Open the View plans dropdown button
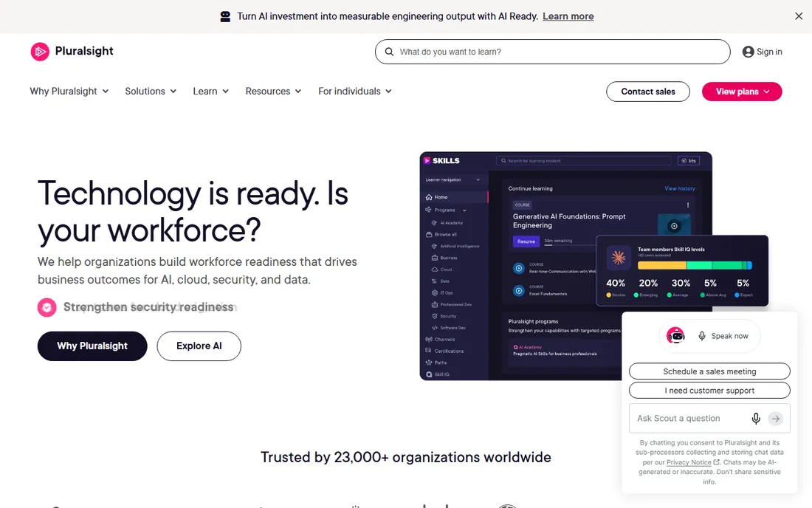812x508 pixels. (x=742, y=92)
